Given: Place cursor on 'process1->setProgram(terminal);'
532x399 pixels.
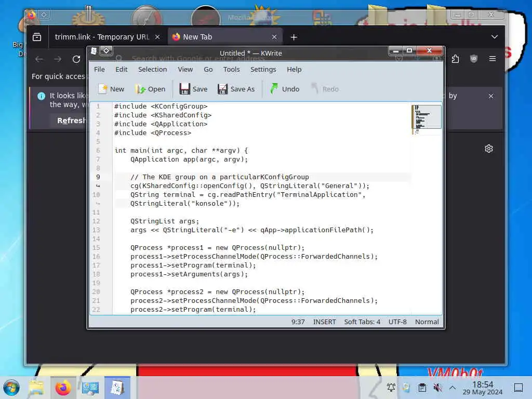Looking at the screenshot, I should coord(193,265).
